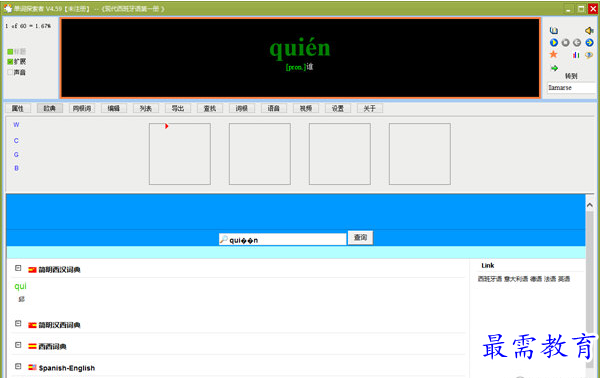Click the scrollbar up arrow in dictionary pane
This screenshot has height=378, width=604.
pyautogui.click(x=590, y=205)
